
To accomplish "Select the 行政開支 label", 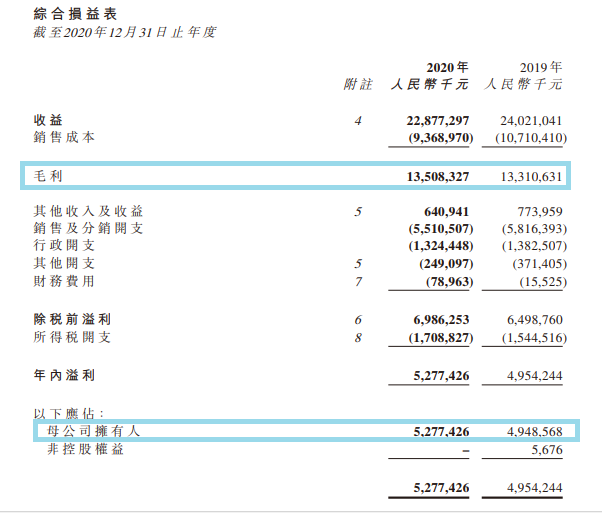I will 64,245.
